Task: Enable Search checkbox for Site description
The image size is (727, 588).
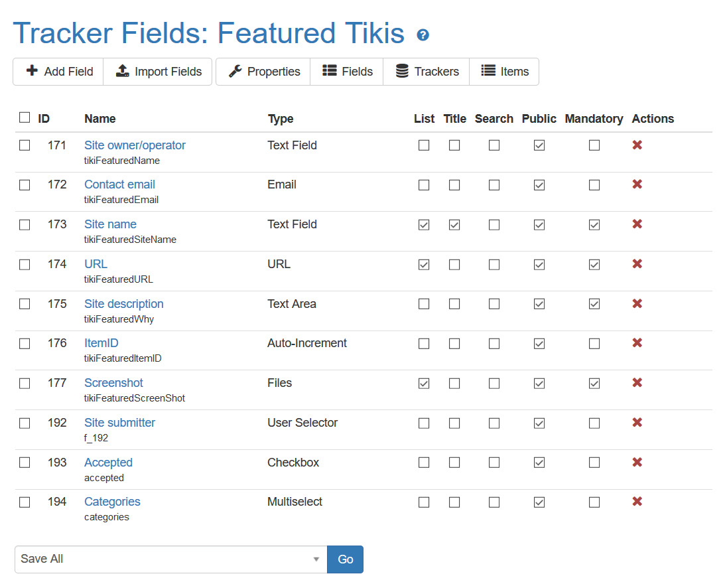Action: 494,304
